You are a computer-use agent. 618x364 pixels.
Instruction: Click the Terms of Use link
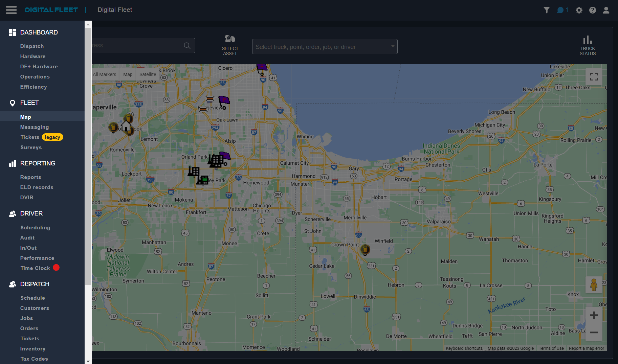pos(551,348)
